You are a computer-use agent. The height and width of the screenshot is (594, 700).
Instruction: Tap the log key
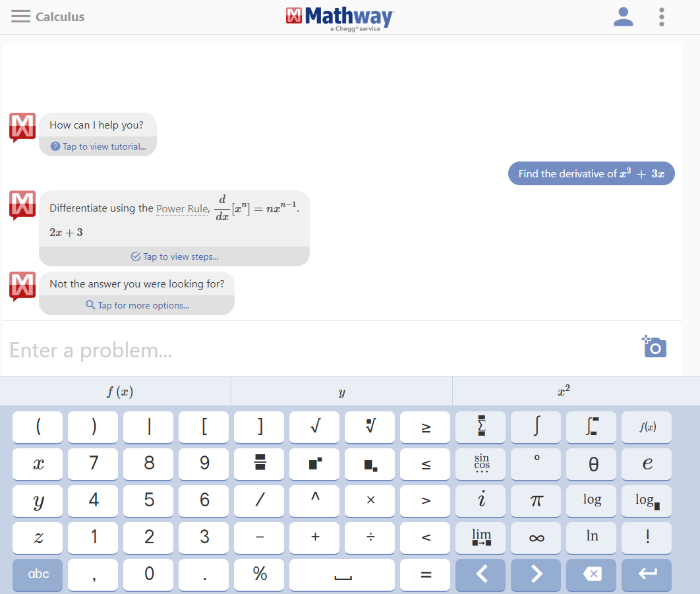pyautogui.click(x=591, y=500)
